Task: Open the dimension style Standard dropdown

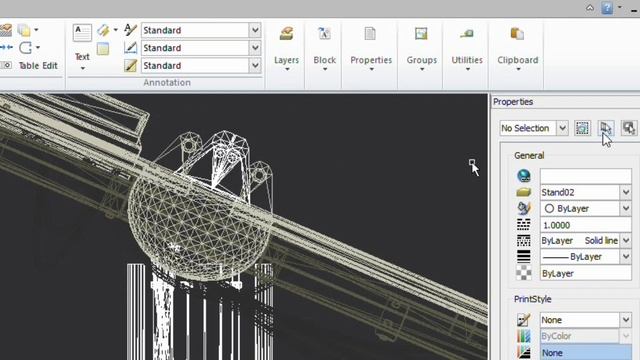Action: (255, 48)
